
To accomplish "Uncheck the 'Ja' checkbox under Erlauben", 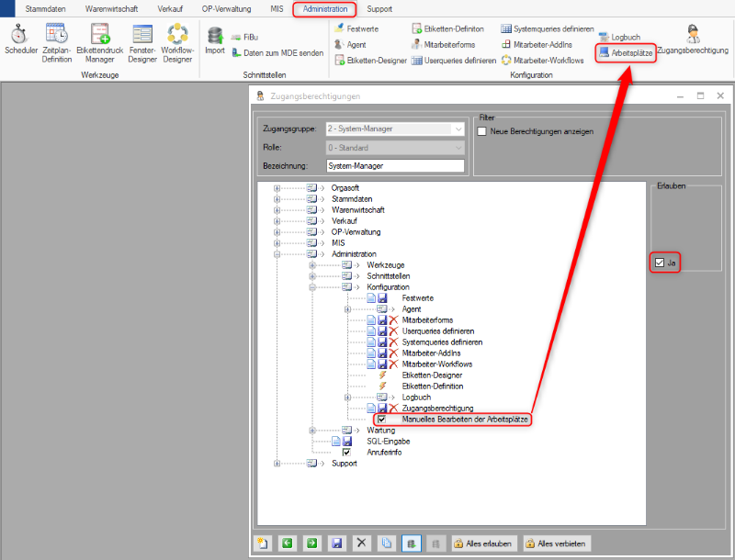I will point(660,263).
